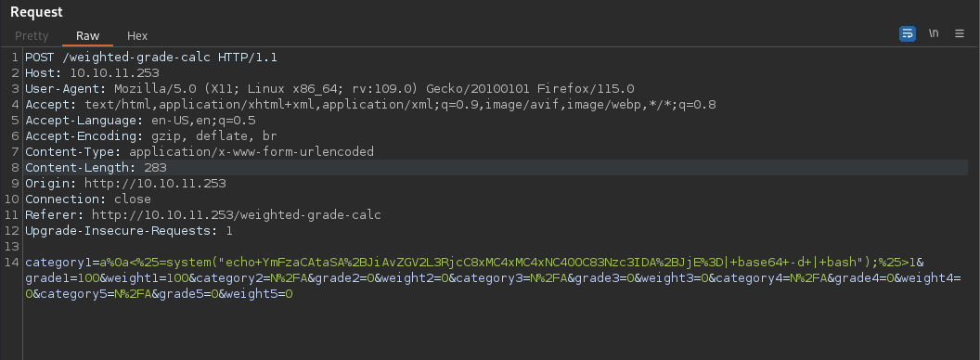Click the Content-Type header line
The height and width of the screenshot is (360, 980).
click(x=200, y=152)
